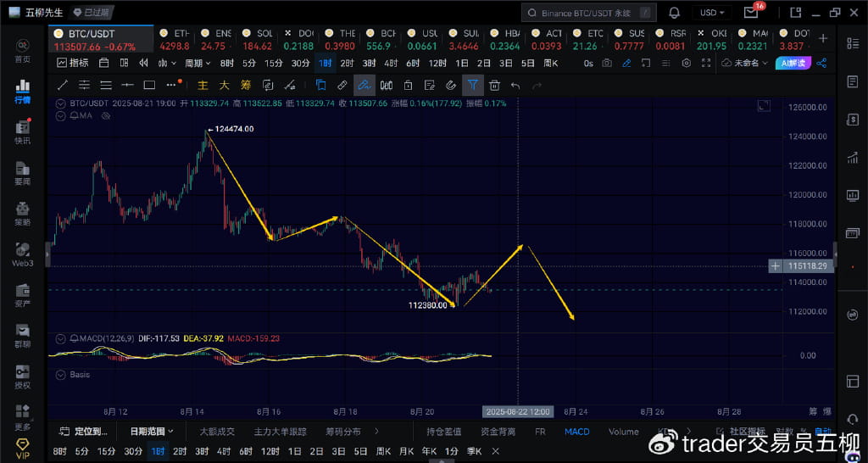Close the bottom interval bar with X

(x=495, y=451)
